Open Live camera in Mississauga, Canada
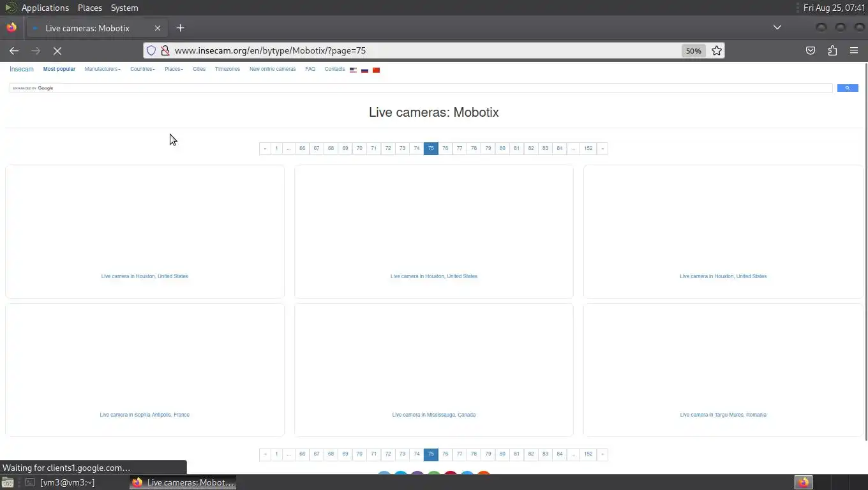868x490 pixels. [434, 415]
